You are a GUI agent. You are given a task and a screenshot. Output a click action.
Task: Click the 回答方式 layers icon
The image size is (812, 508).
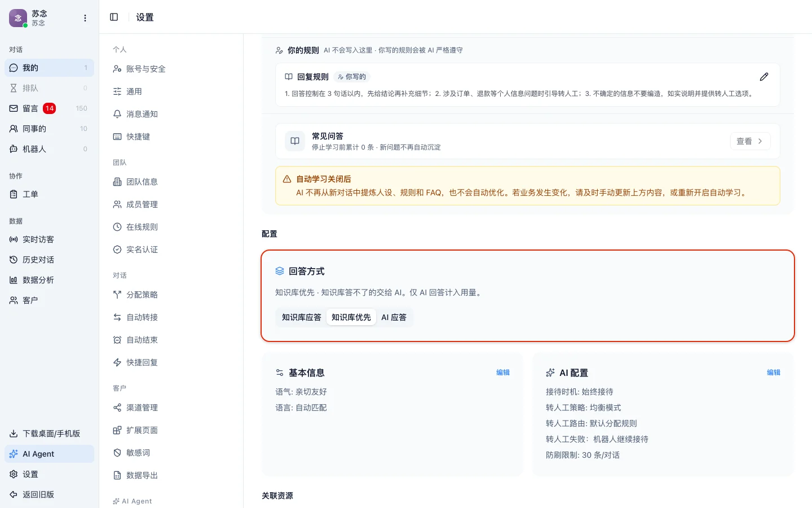click(x=280, y=271)
